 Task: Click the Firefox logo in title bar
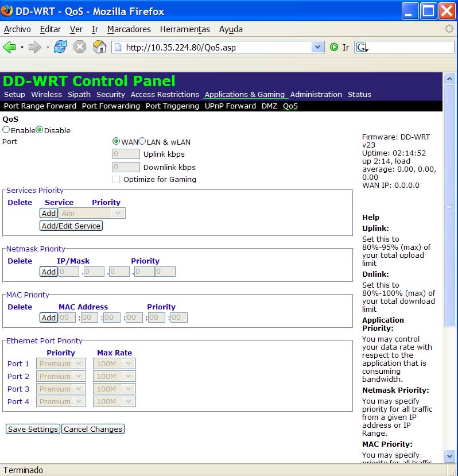point(7,11)
